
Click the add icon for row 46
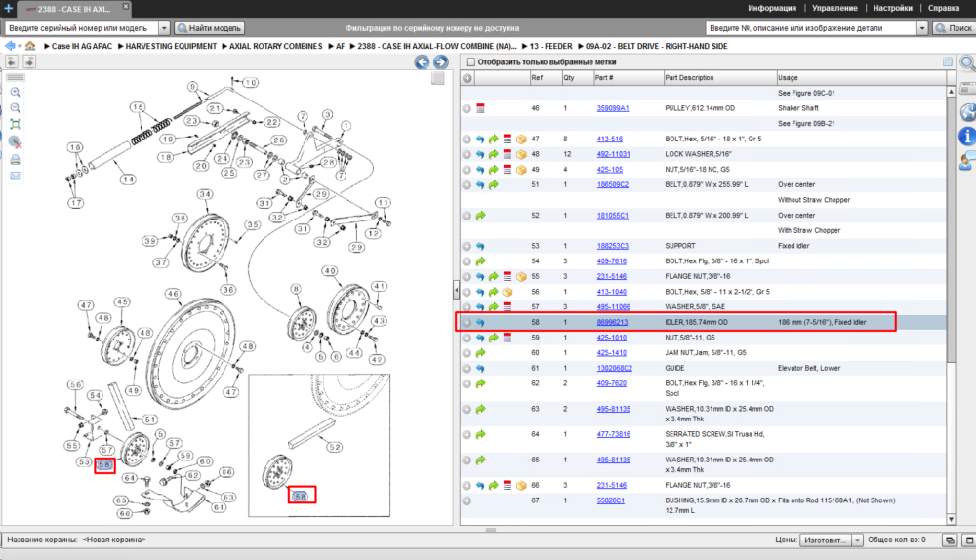click(x=467, y=108)
